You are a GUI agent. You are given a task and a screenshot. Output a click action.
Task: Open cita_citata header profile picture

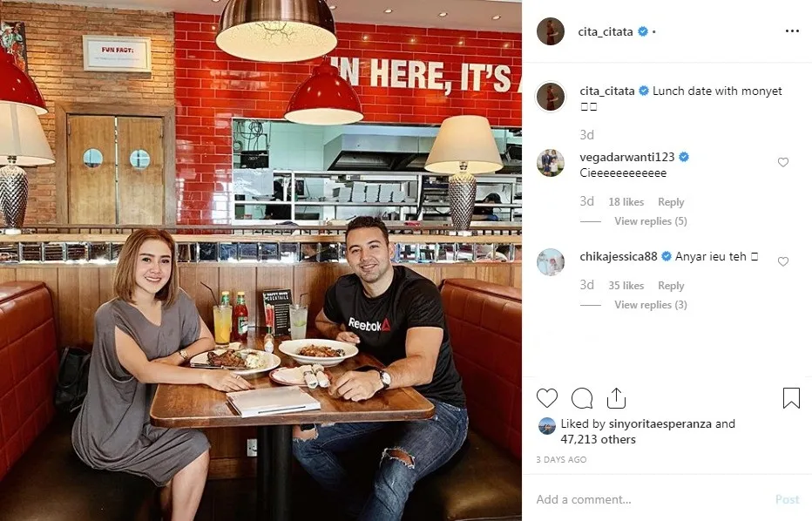click(x=551, y=31)
